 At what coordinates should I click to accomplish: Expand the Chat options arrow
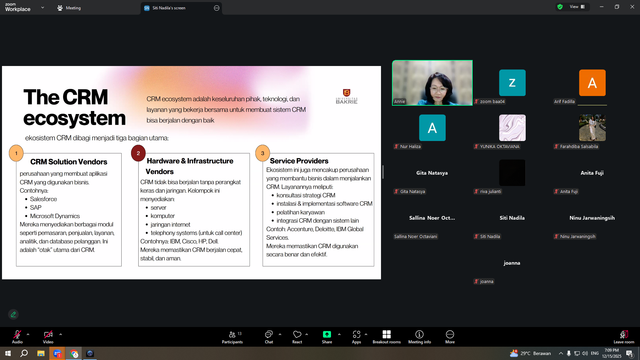pyautogui.click(x=280, y=334)
